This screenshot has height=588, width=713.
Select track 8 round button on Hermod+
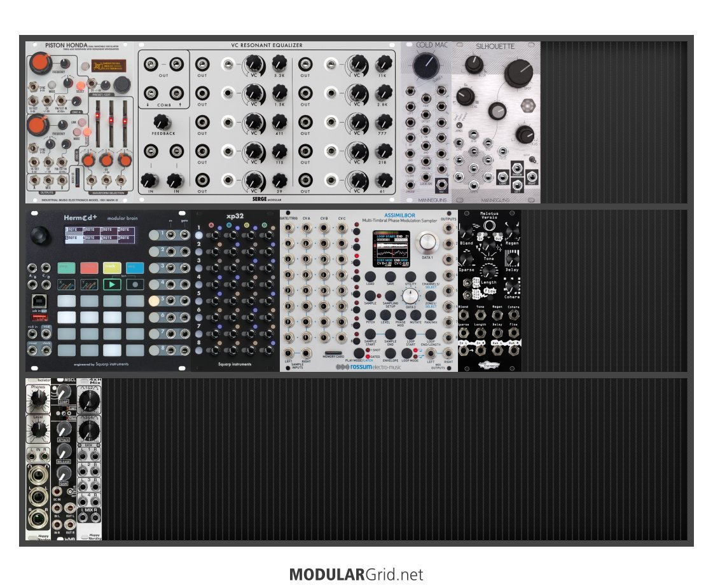154,350
